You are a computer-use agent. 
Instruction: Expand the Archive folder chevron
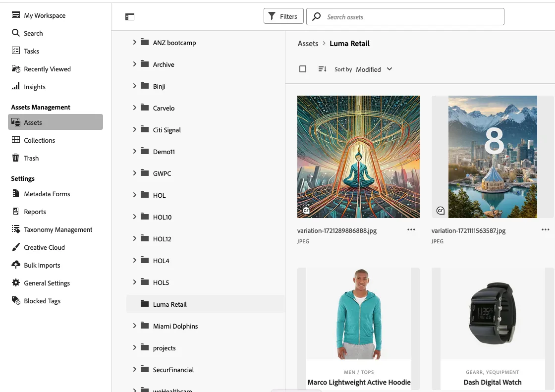point(134,64)
